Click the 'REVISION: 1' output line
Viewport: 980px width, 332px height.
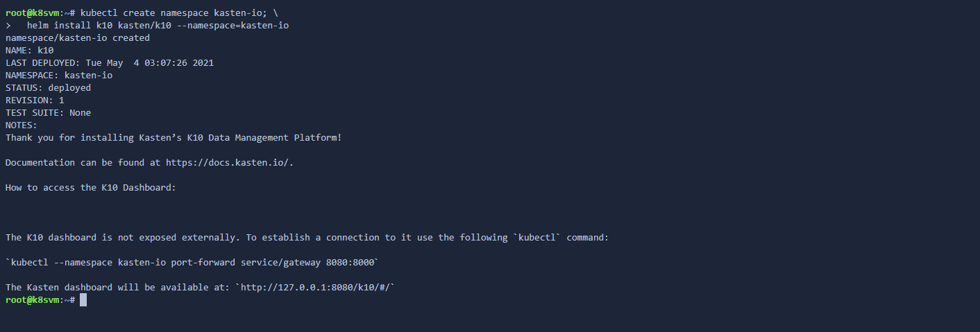[x=35, y=100]
